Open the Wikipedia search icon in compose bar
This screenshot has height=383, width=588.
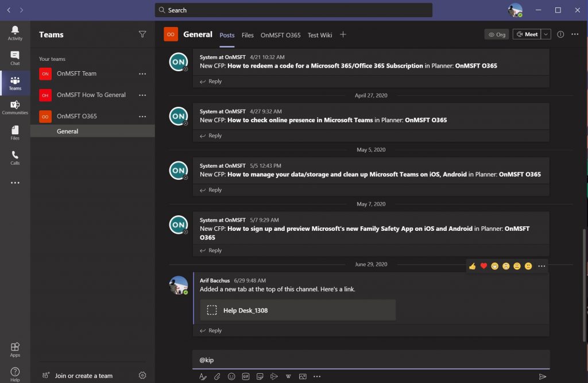point(288,376)
